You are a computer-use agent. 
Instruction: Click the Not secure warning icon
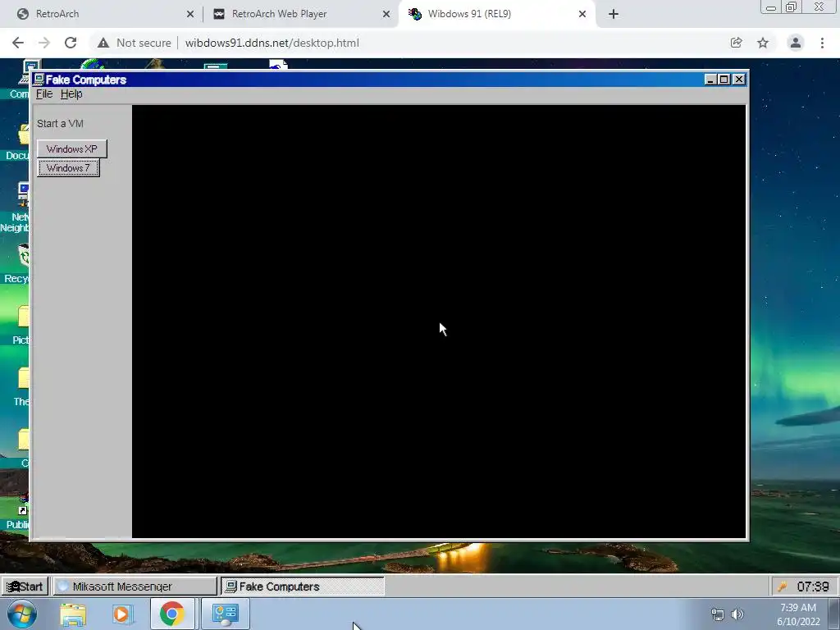[103, 43]
